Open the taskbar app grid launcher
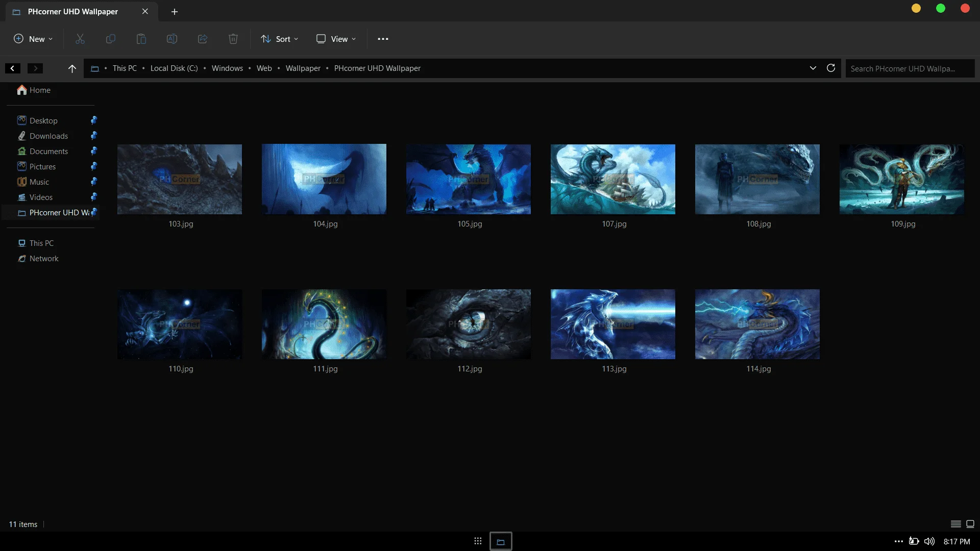Image resolution: width=980 pixels, height=551 pixels. pyautogui.click(x=478, y=541)
